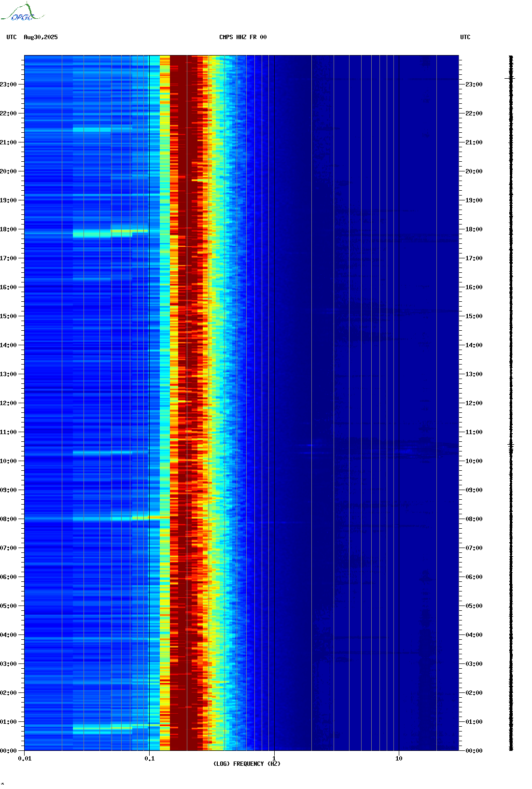
Task: Click the 16:00 label on the left axis
Action: click(x=8, y=287)
